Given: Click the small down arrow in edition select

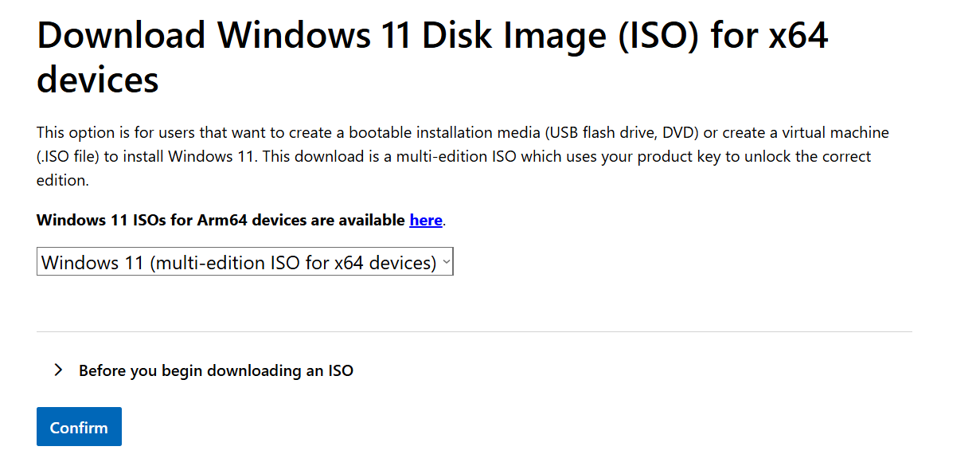Looking at the screenshot, I should click(446, 261).
